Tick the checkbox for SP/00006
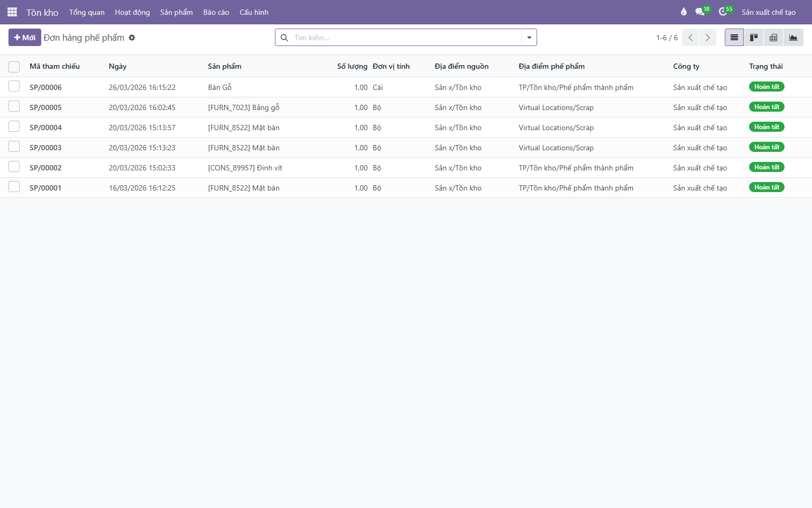 (14, 86)
